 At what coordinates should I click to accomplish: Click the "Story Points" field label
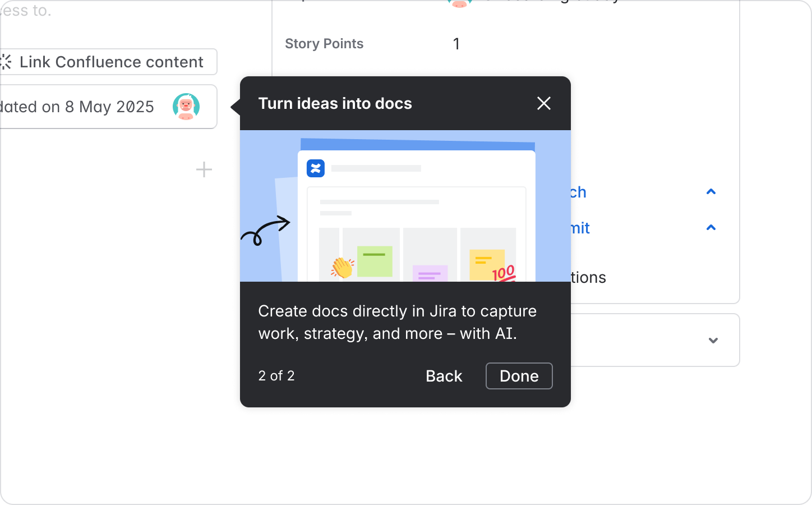point(324,44)
